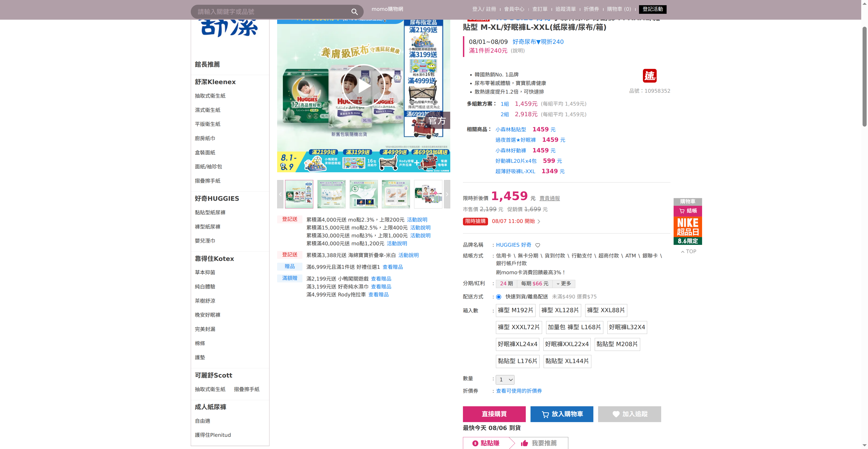Screen dimensions: 868x449
Task: Open 好奇尿布▼現折240 promotion link
Action: click(538, 42)
